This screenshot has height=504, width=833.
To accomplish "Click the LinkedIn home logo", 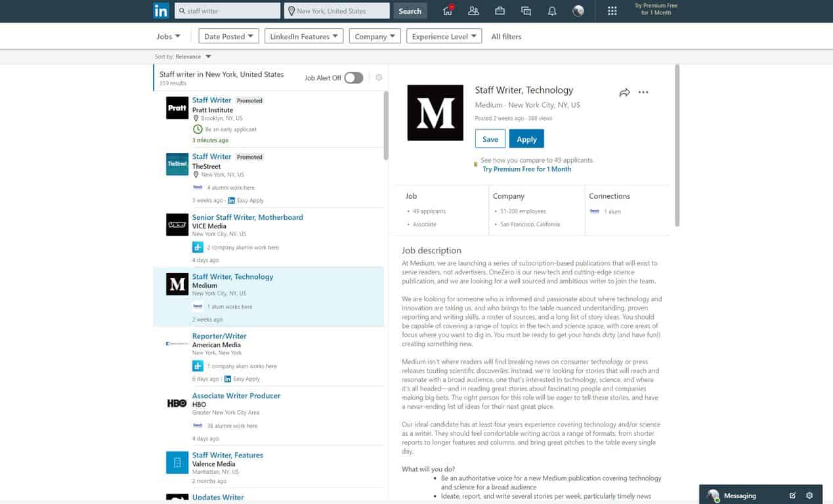I will [x=161, y=10].
